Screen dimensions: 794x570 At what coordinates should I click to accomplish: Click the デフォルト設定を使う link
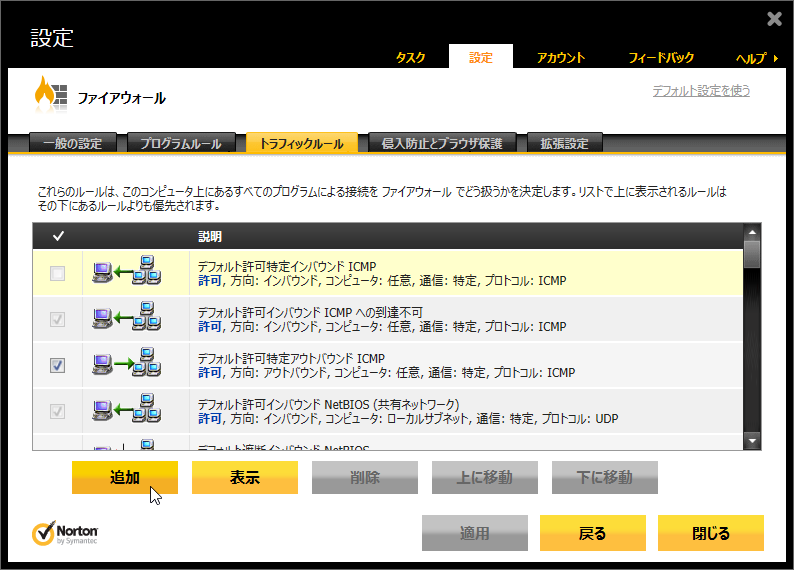[701, 91]
